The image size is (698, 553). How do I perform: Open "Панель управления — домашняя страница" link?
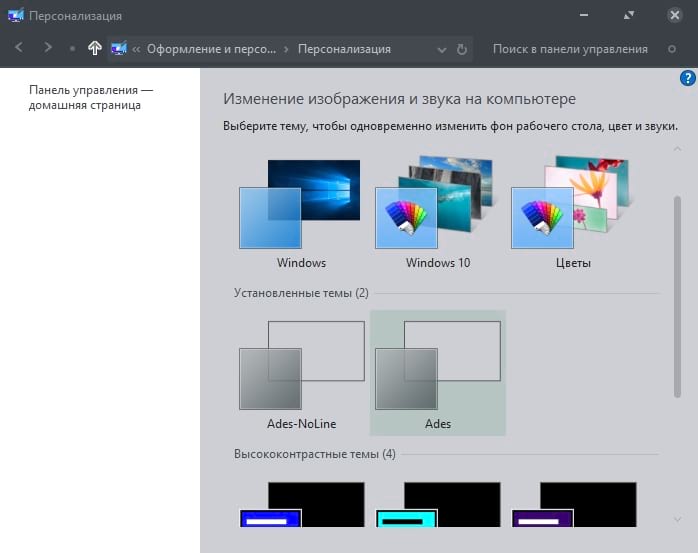[x=91, y=98]
